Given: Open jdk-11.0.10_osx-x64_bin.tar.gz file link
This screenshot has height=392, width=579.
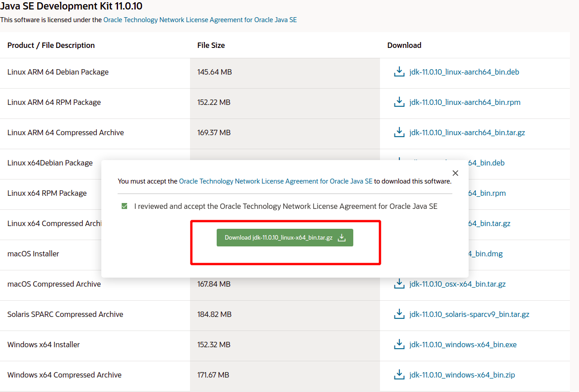Looking at the screenshot, I should pyautogui.click(x=457, y=284).
